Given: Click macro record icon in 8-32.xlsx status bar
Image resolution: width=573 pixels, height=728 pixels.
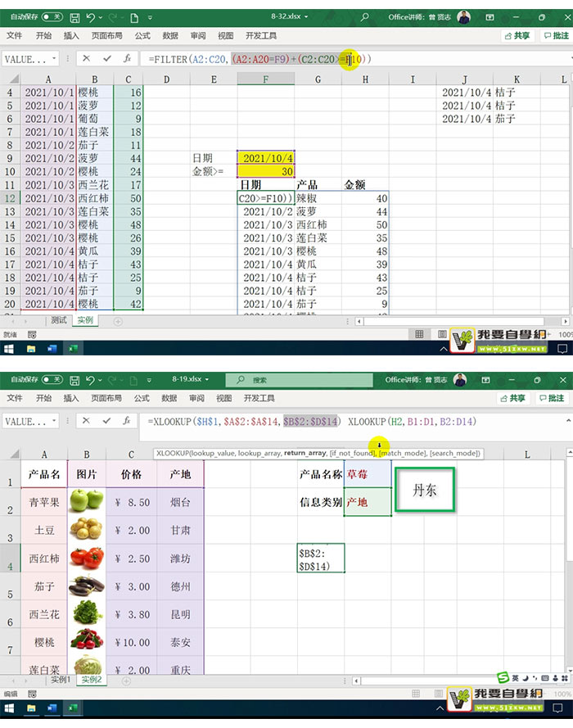Looking at the screenshot, I should click(32, 334).
